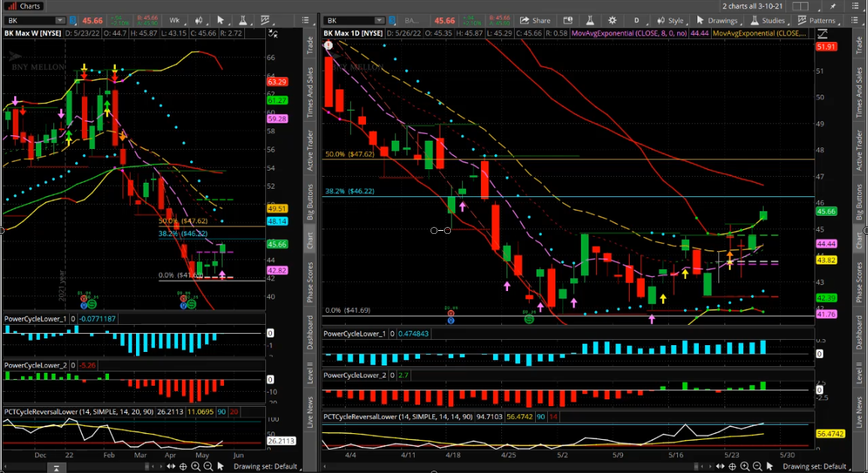Click right chart crosshair icon
The width and height of the screenshot is (868, 473).
pos(733,466)
